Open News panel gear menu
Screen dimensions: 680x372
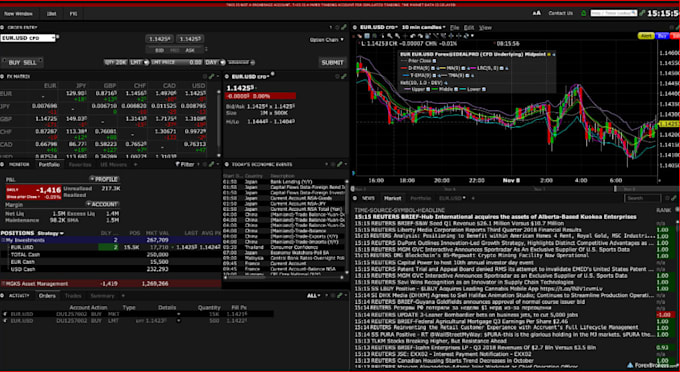coord(355,198)
